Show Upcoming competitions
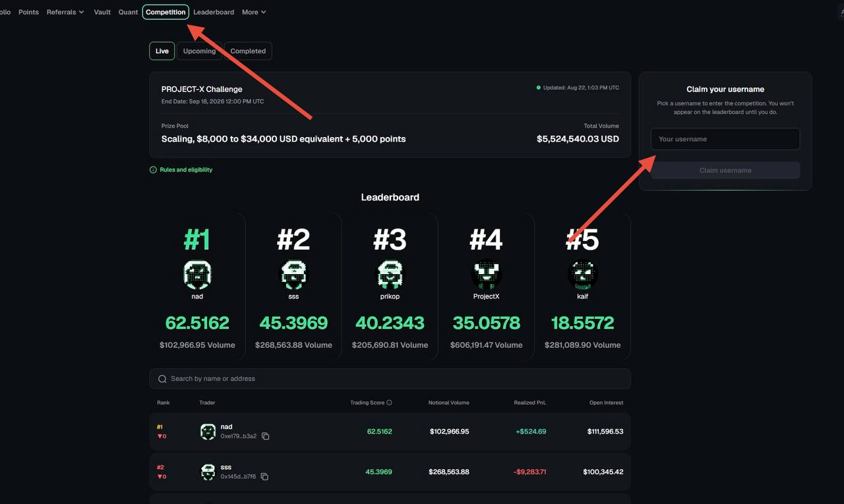The width and height of the screenshot is (844, 504). (199, 51)
